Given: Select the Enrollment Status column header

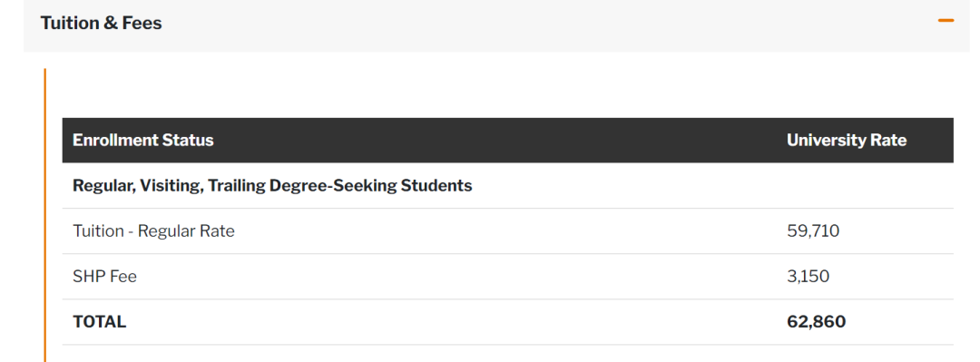Looking at the screenshot, I should point(143,140).
